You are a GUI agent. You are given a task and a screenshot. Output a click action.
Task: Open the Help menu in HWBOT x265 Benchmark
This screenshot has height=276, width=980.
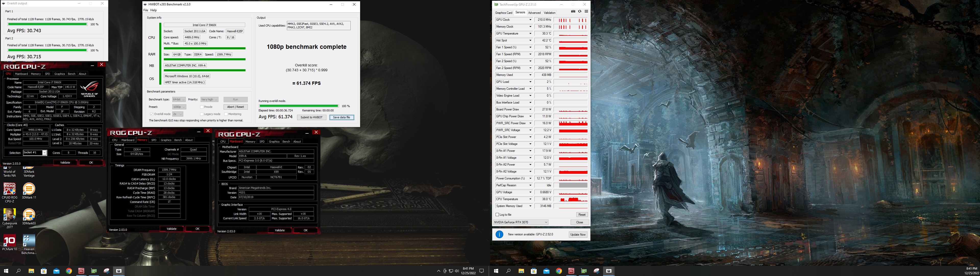154,10
